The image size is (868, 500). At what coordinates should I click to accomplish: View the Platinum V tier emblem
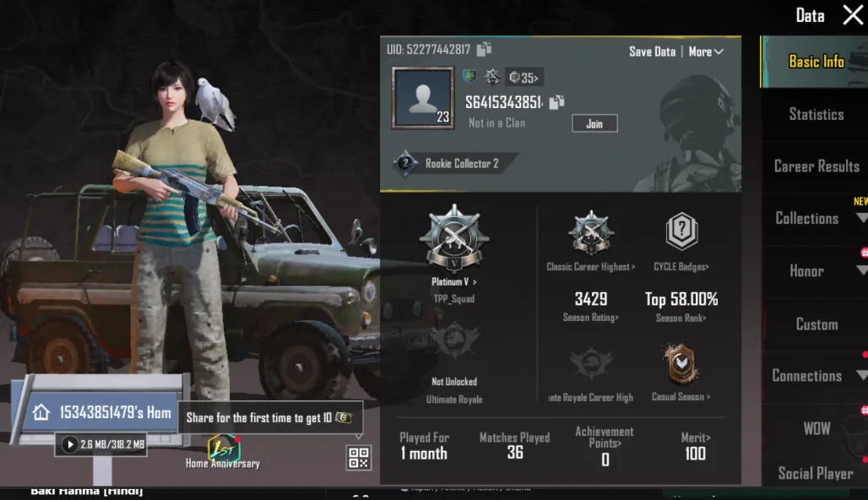click(454, 238)
